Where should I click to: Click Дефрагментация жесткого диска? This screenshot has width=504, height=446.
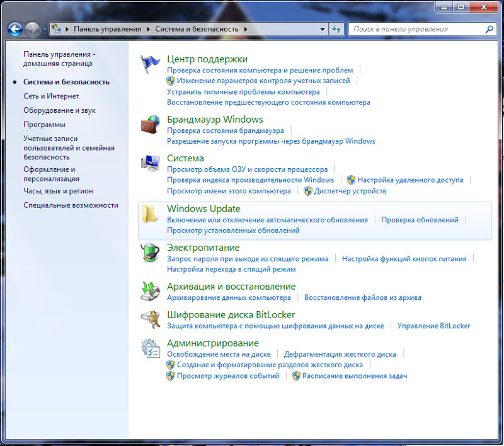coord(340,354)
